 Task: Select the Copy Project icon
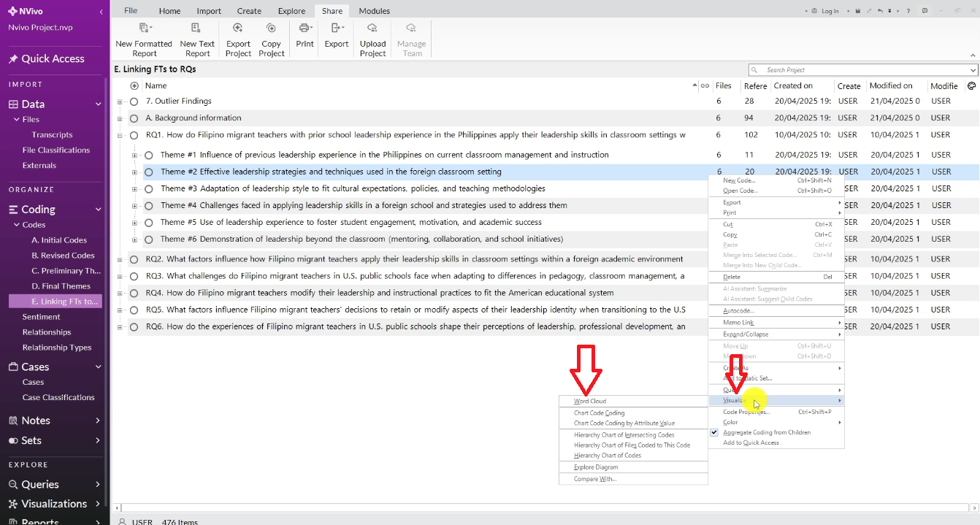[x=271, y=28]
